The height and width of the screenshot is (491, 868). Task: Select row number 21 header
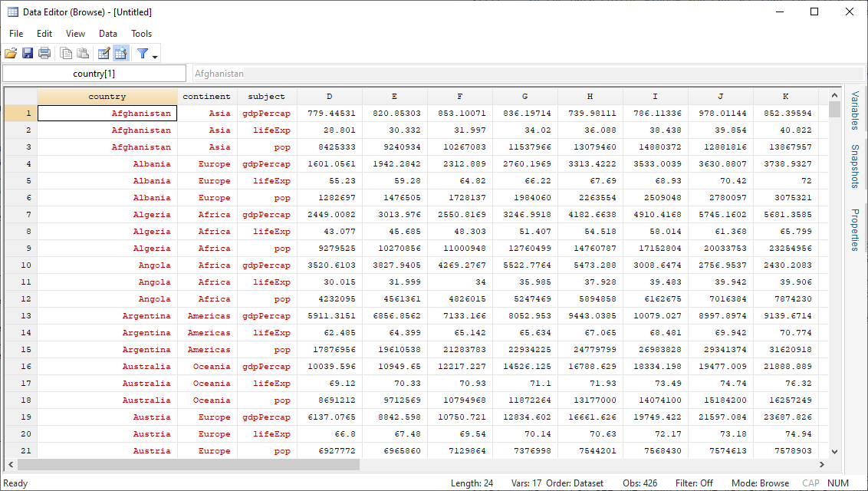coord(21,450)
